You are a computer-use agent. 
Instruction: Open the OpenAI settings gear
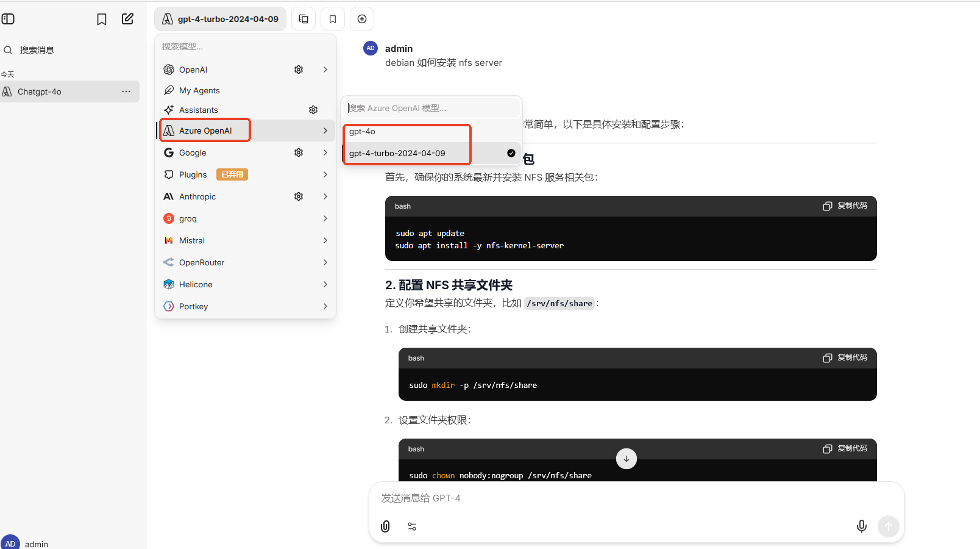(x=299, y=70)
